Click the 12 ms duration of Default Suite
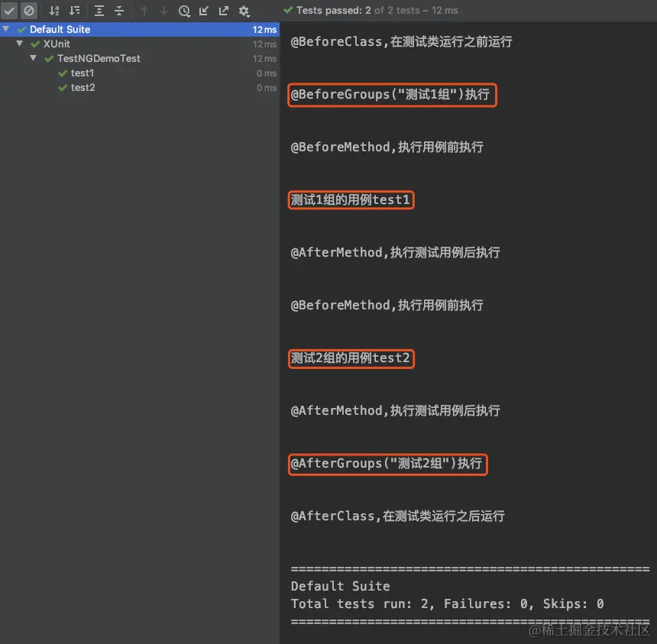 (x=264, y=29)
